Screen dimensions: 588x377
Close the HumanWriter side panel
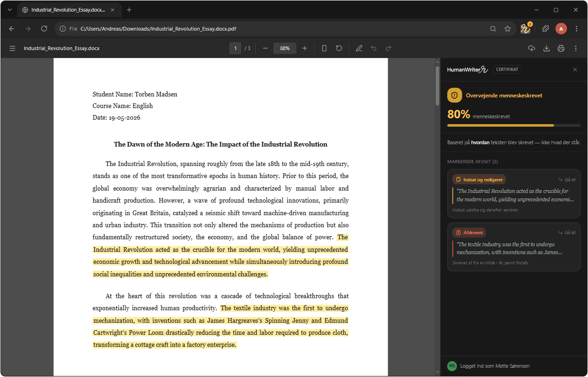pyautogui.click(x=575, y=70)
